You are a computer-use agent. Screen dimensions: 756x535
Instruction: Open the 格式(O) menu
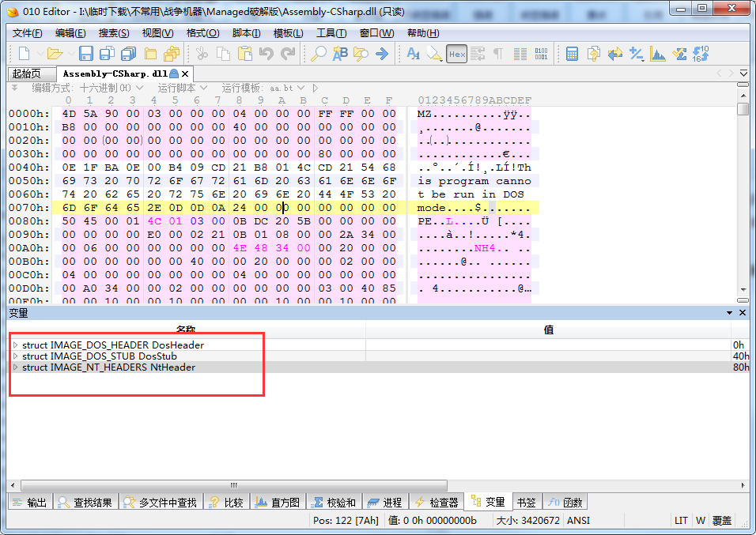(x=203, y=32)
